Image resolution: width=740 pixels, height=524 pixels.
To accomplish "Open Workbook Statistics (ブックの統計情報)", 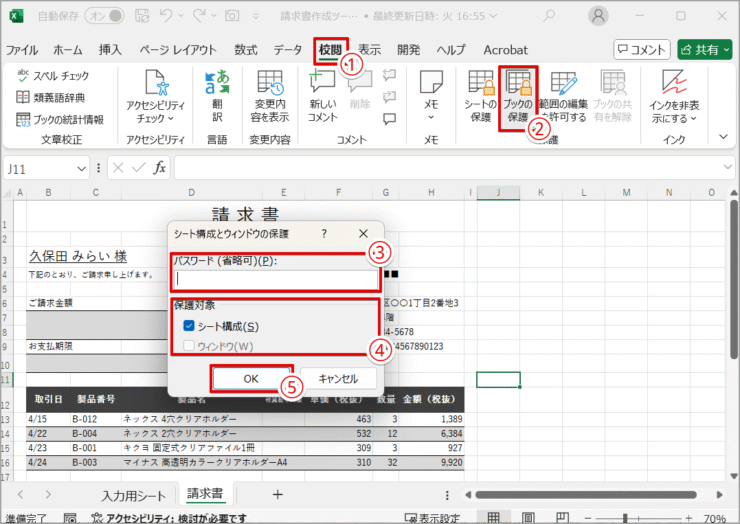I will pos(59,119).
